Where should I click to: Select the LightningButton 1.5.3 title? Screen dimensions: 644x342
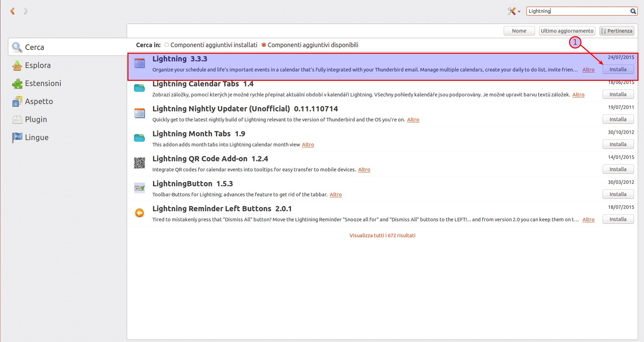[x=193, y=184]
